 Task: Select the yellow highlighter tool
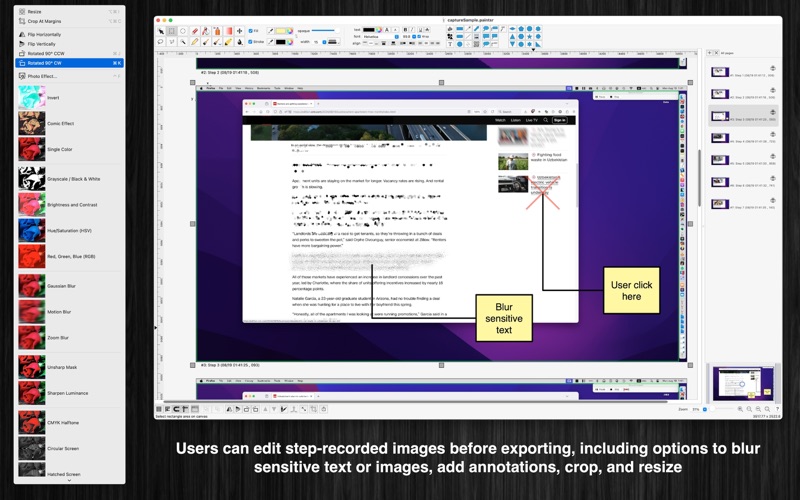228,42
